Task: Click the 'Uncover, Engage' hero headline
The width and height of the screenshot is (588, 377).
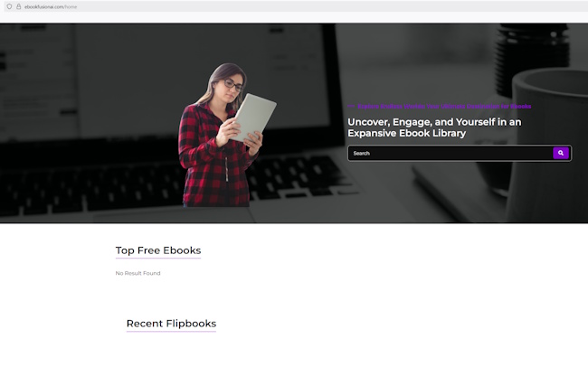Action: [x=434, y=127]
